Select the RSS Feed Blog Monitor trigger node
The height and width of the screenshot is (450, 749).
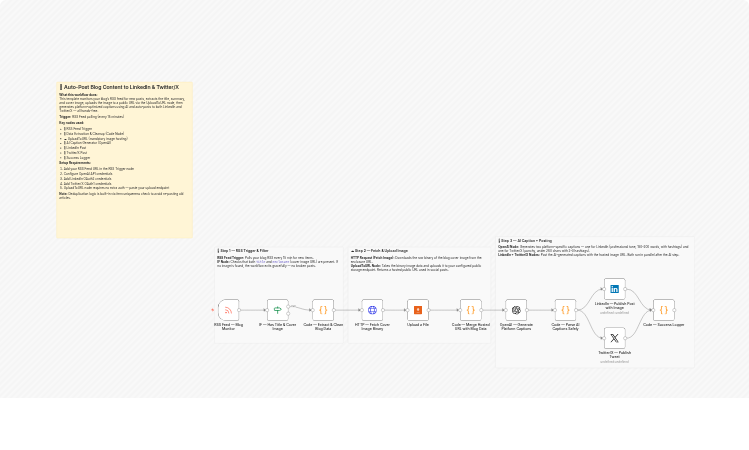[228, 310]
